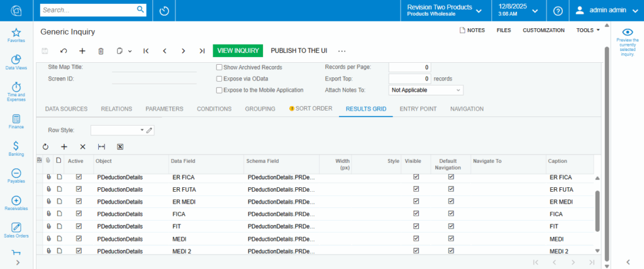Fit grid columns to width

point(101,146)
